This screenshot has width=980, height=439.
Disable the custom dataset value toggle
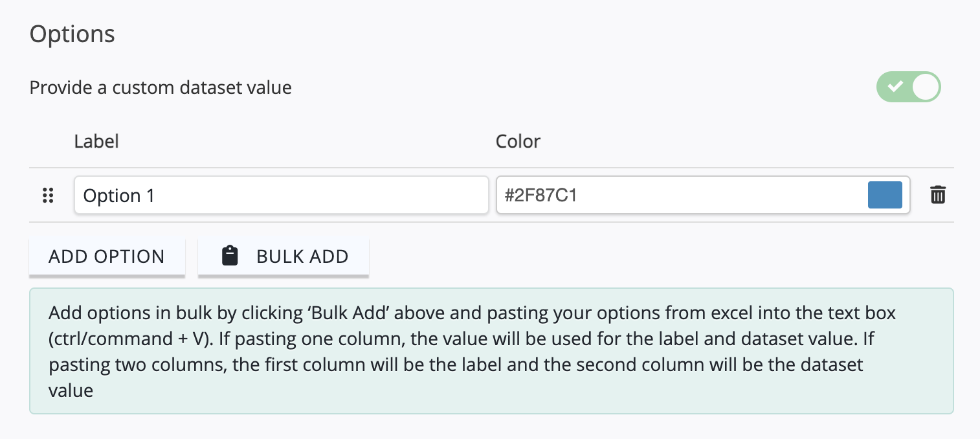pyautogui.click(x=909, y=87)
